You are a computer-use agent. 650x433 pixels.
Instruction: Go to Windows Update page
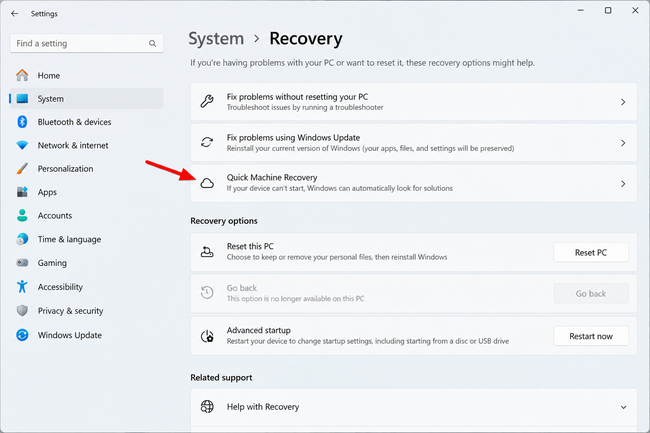(x=87, y=335)
